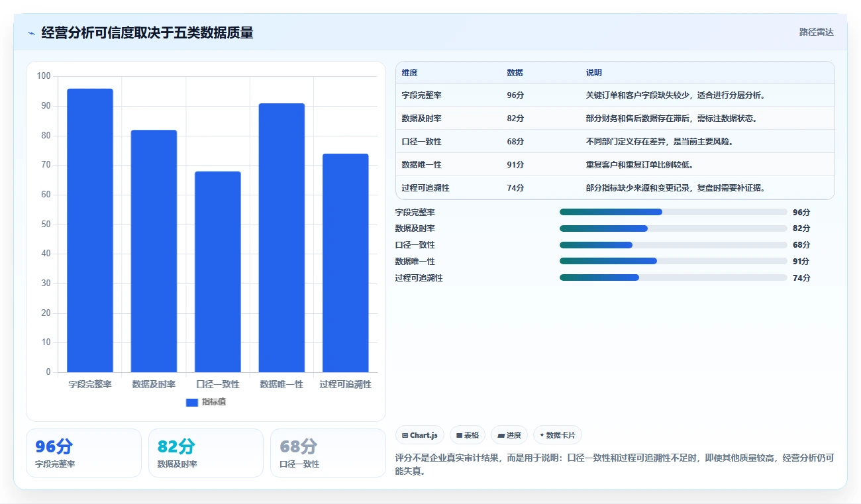Click the 口径一致性 label in the progress list
The height and width of the screenshot is (504, 861).
click(x=415, y=245)
